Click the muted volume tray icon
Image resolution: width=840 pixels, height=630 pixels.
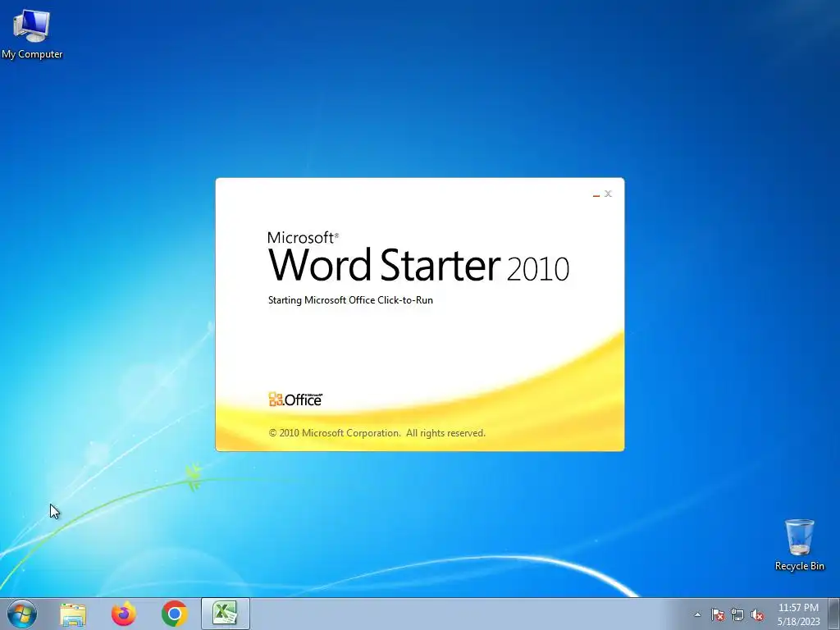click(x=757, y=614)
